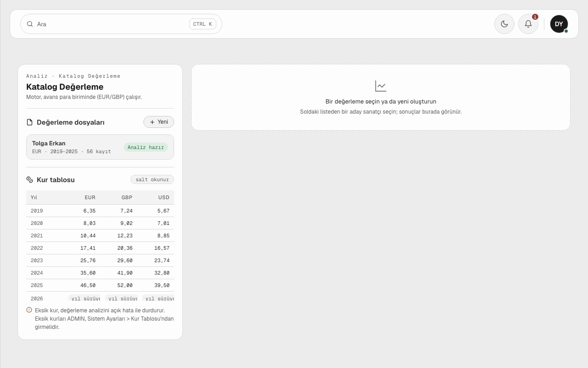This screenshot has height=368, width=588.
Task: Select EUR rate 25,76 for 2023
Action: coord(88,260)
